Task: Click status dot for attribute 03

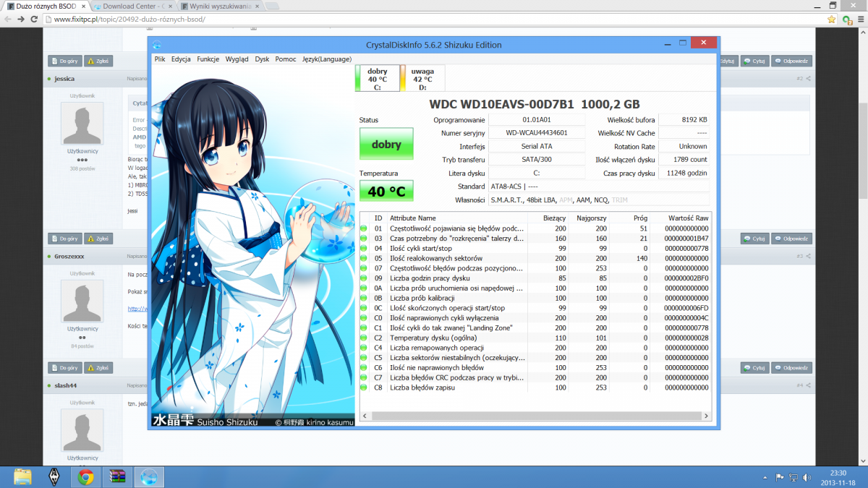Action: (365, 238)
